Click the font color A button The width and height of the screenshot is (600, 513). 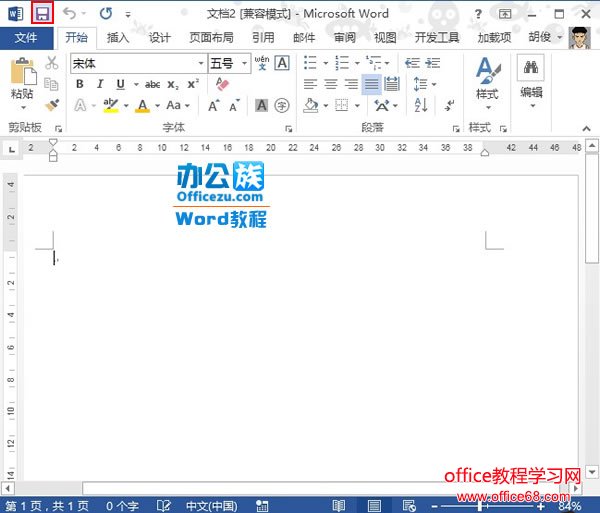(142, 105)
